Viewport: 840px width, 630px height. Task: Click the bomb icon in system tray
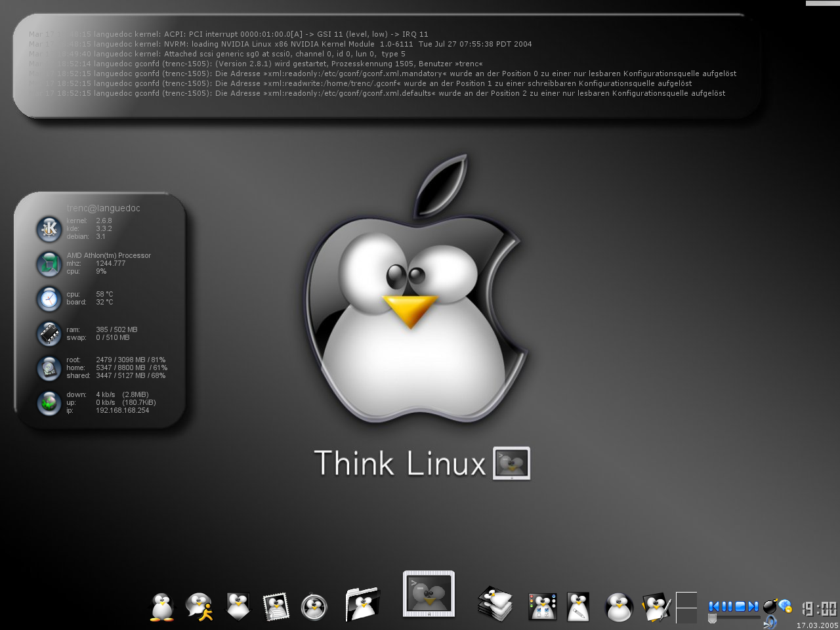(x=770, y=606)
